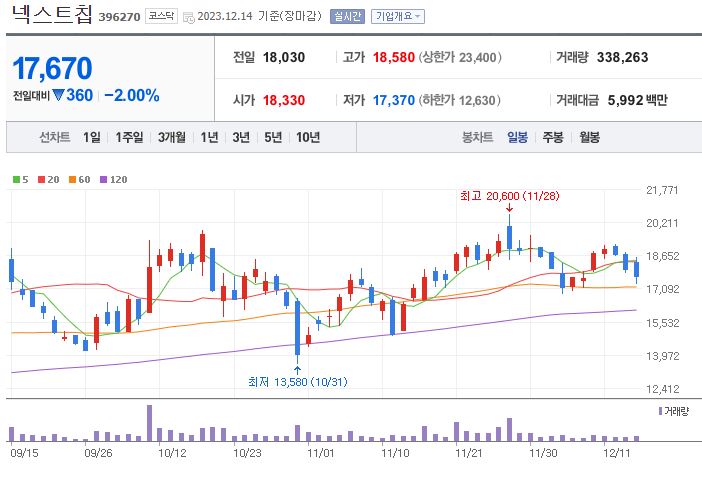Click the green 5-day moving average swatch
The height and width of the screenshot is (482, 702).
click(17, 179)
